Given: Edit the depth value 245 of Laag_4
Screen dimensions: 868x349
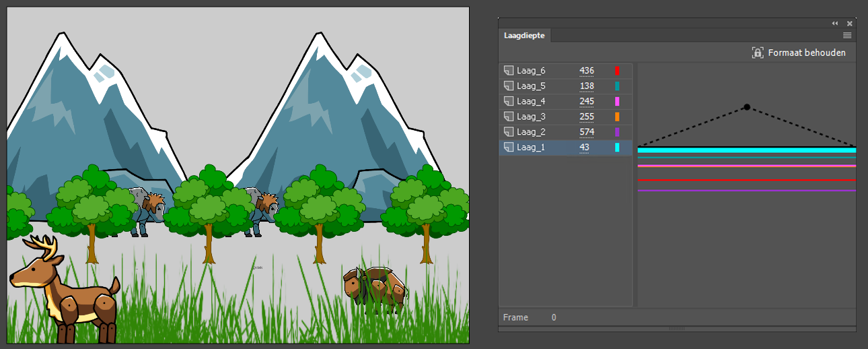Looking at the screenshot, I should pyautogui.click(x=587, y=101).
